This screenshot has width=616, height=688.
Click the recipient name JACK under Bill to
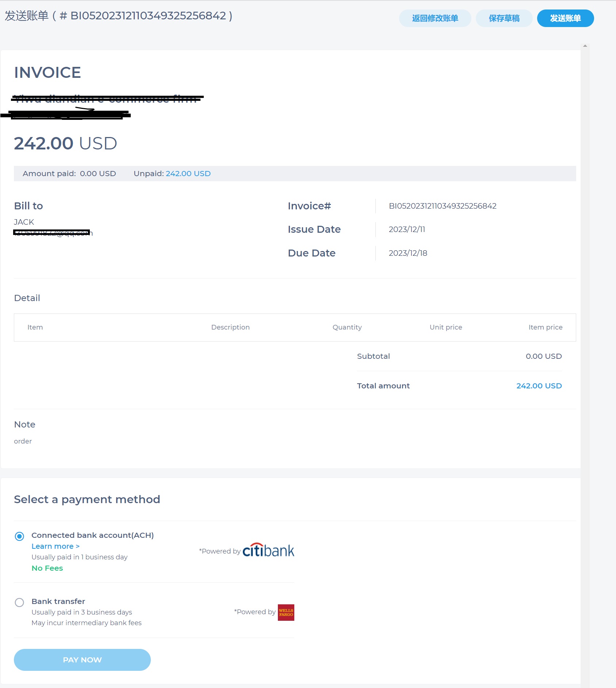coord(24,222)
